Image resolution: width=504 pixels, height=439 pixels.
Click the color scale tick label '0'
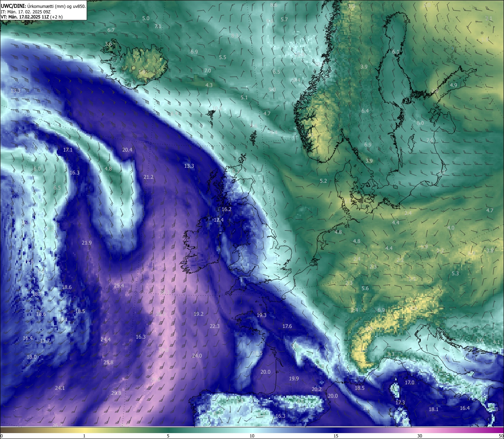click(1, 436)
